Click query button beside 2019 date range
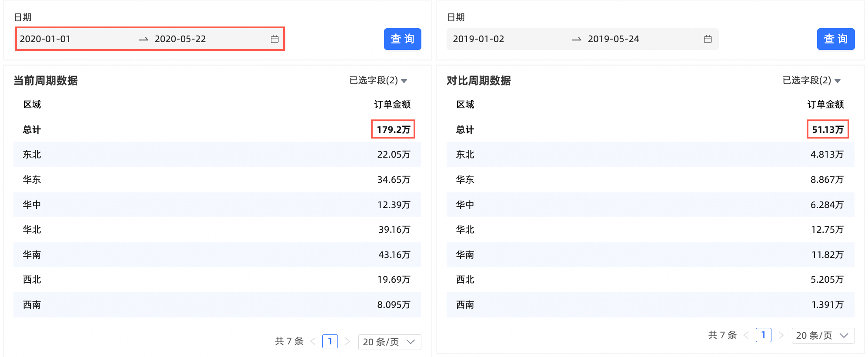This screenshot has height=357, width=868. (835, 39)
